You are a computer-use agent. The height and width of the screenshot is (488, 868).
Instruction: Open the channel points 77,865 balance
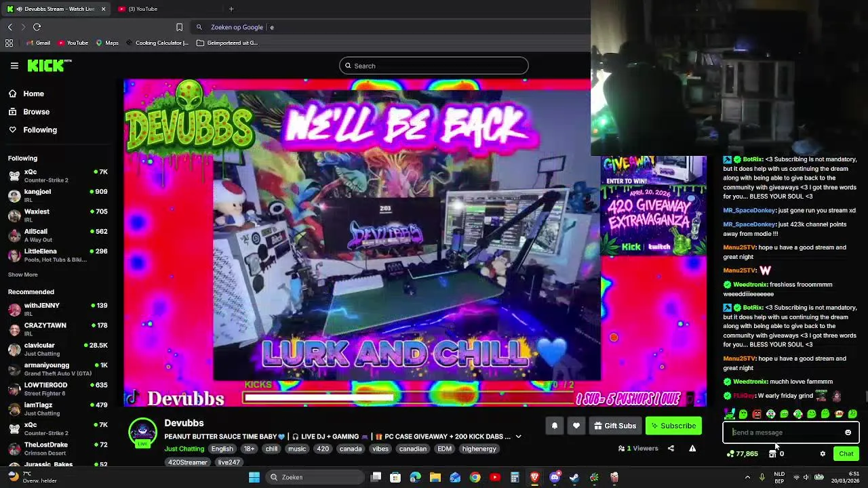point(742,454)
